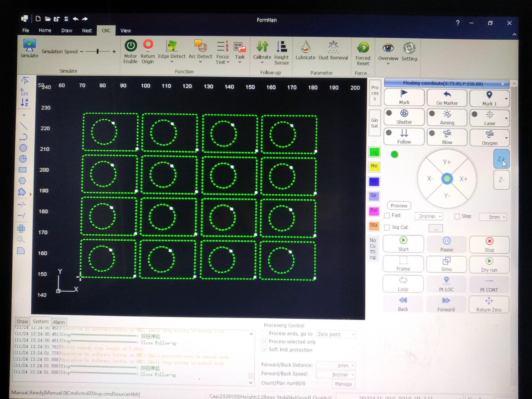
Task: Check the Jog Cut option
Action: [387, 227]
